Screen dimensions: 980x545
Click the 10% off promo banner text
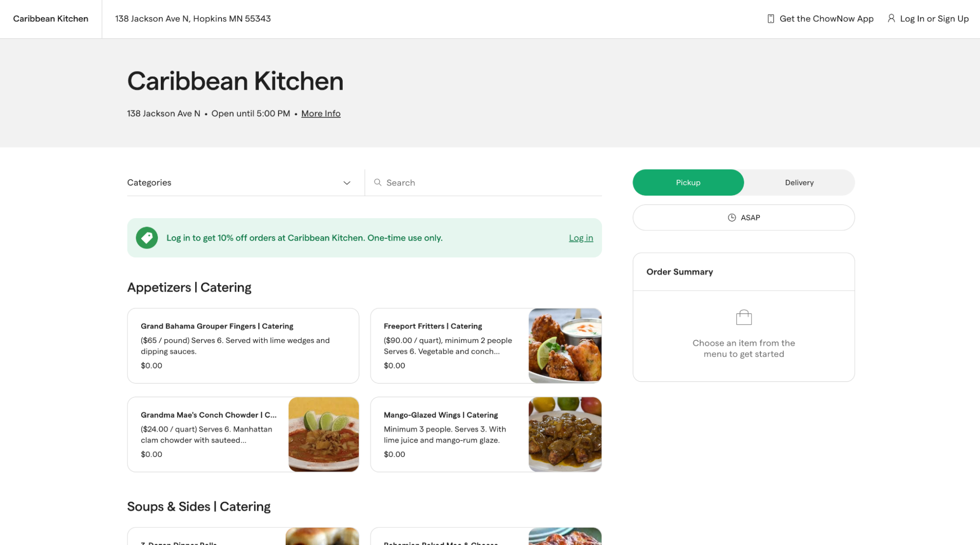[x=304, y=238]
